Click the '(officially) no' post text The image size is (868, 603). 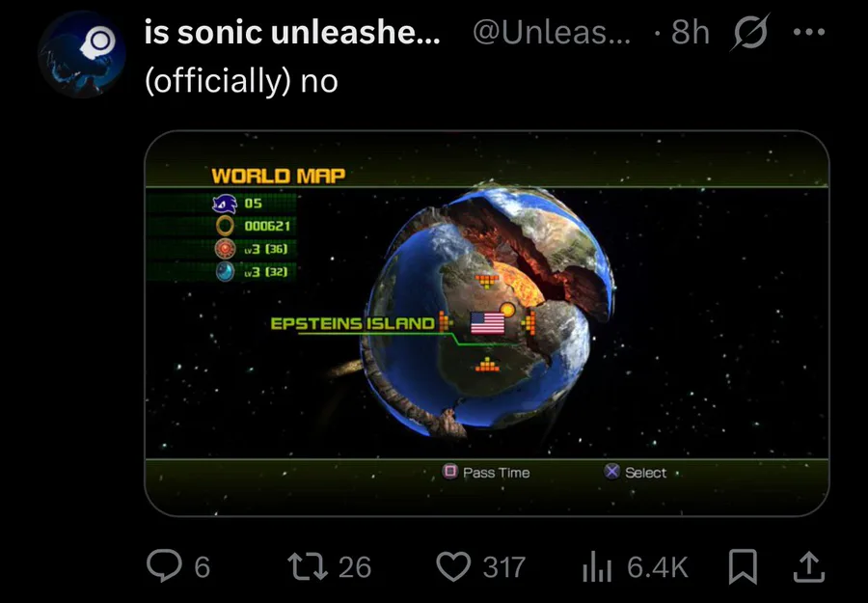[x=241, y=82]
